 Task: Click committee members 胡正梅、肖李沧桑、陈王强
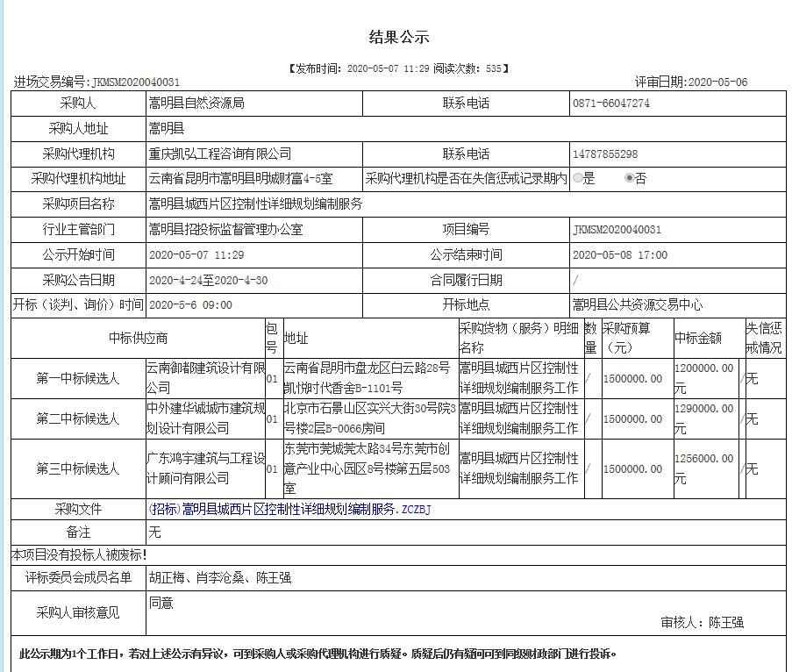[220, 578]
